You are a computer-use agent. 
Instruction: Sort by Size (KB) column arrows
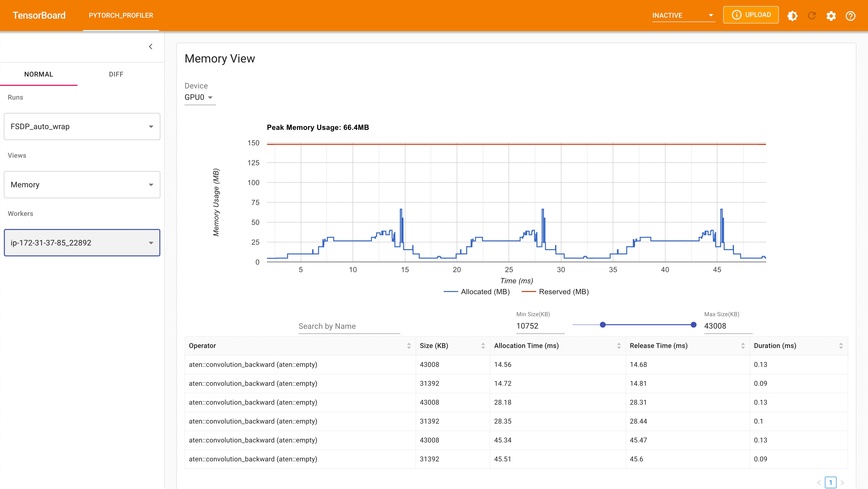[x=483, y=346]
